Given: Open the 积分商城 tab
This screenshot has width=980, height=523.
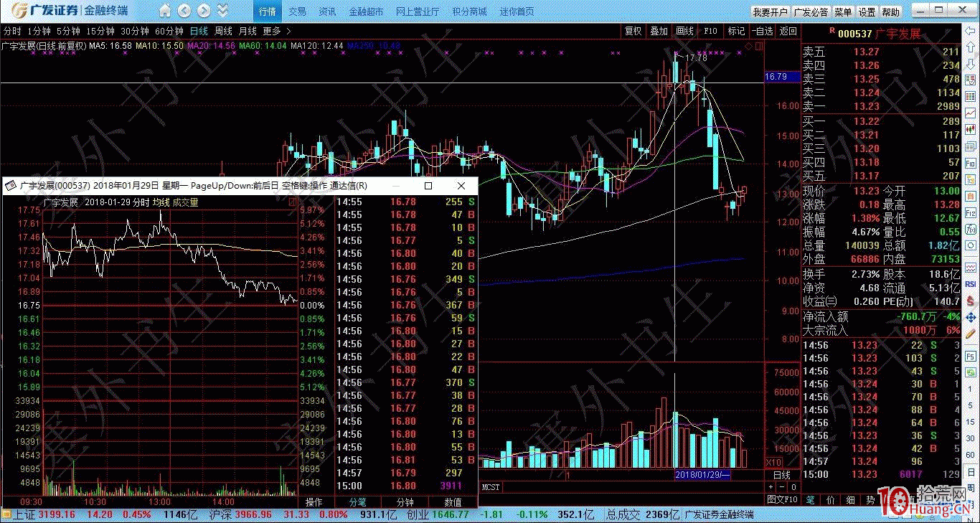Looking at the screenshot, I should click(469, 11).
